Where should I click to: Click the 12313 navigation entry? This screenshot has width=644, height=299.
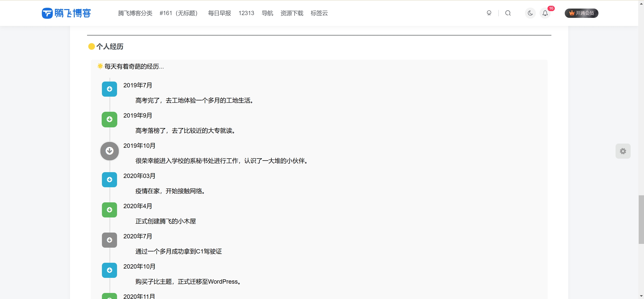(x=246, y=13)
